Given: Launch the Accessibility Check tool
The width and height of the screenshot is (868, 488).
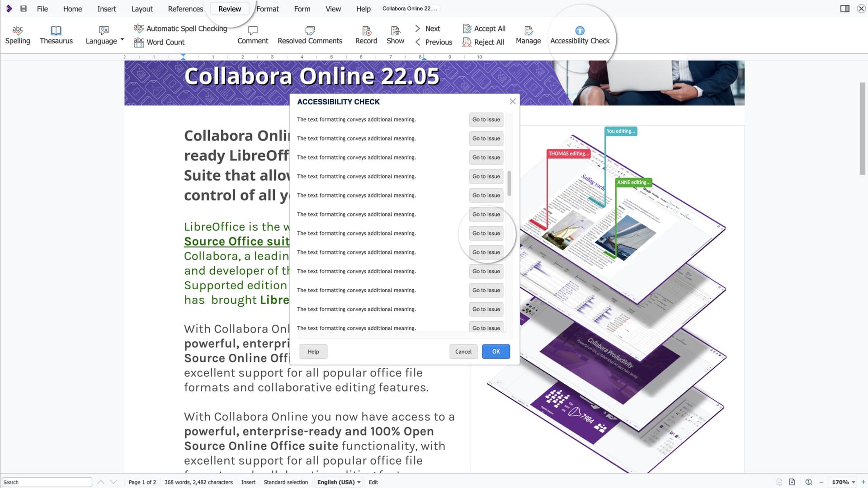Looking at the screenshot, I should point(580,35).
